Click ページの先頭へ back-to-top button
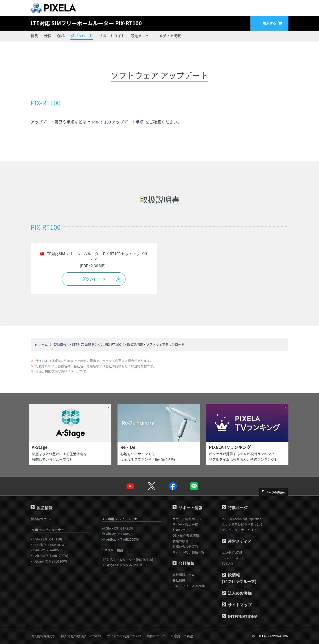The height and width of the screenshot is (644, 319). point(274,492)
